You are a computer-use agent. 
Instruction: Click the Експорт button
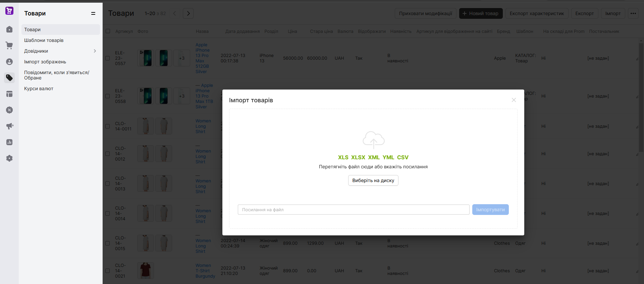584,13
